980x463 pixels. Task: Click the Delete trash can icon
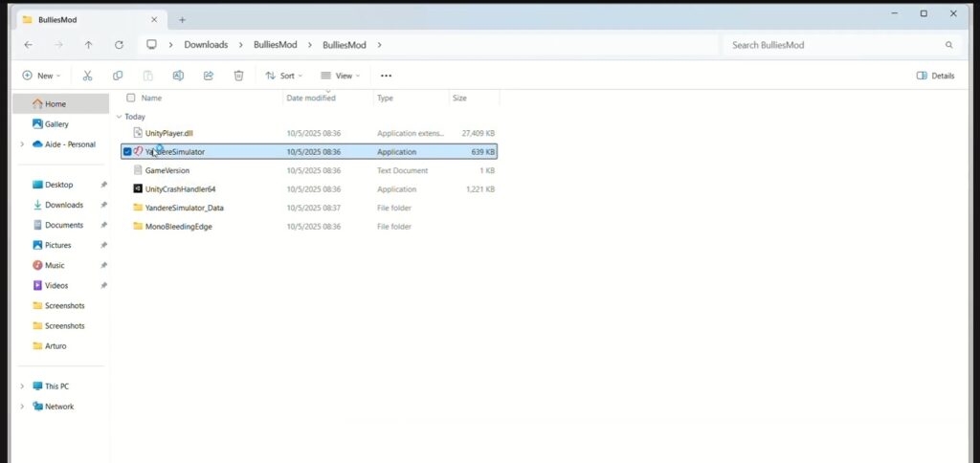tap(239, 76)
